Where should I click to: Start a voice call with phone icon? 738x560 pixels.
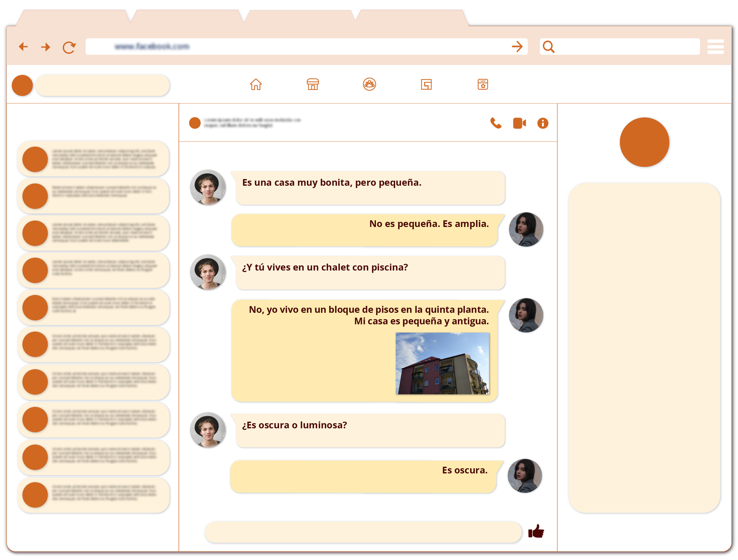point(495,123)
